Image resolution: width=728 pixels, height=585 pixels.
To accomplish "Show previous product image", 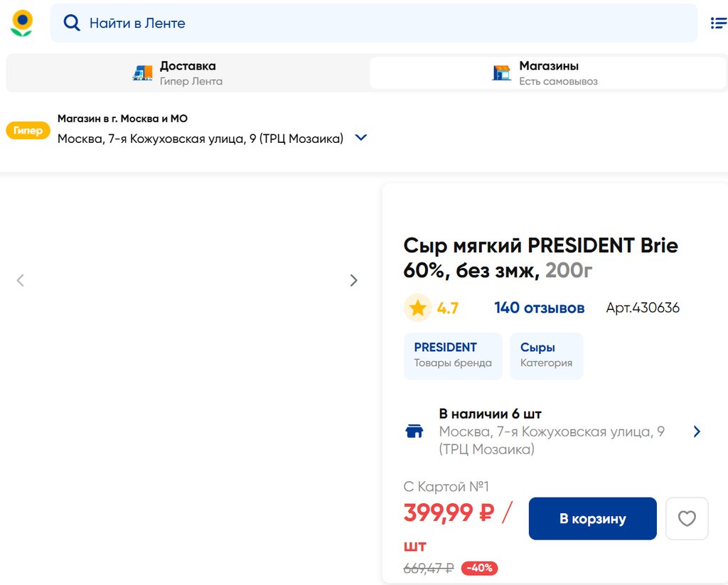I will 21,280.
